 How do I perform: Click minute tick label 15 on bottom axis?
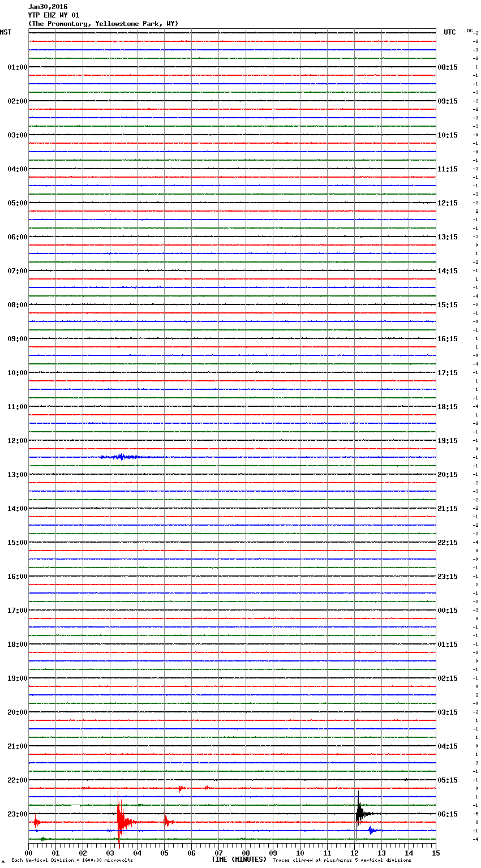tap(436, 853)
